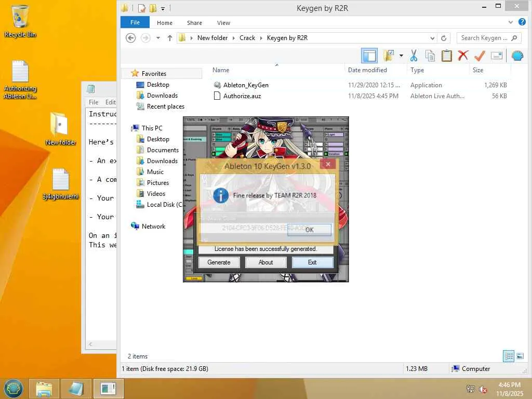
Task: Click the Generate button in keygen
Action: click(219, 262)
